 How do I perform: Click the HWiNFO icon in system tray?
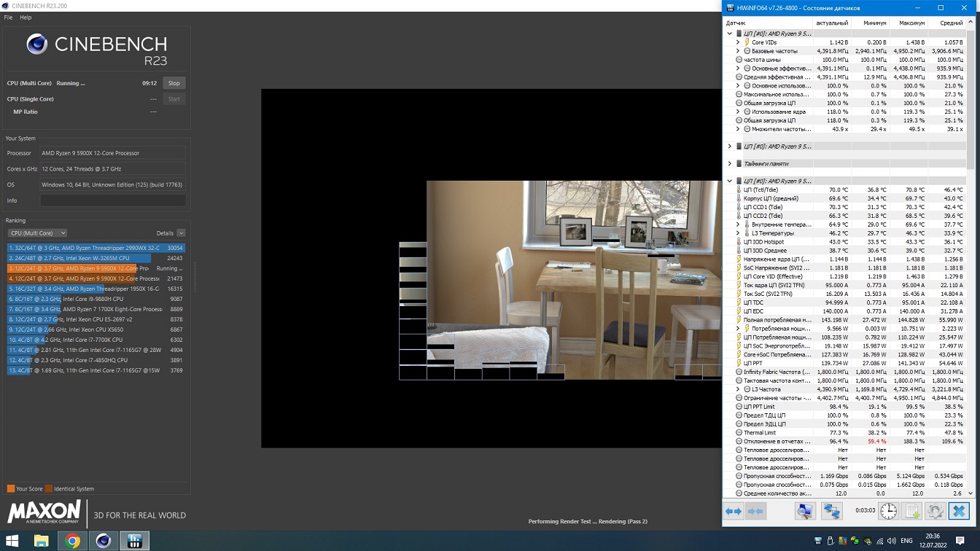click(818, 542)
